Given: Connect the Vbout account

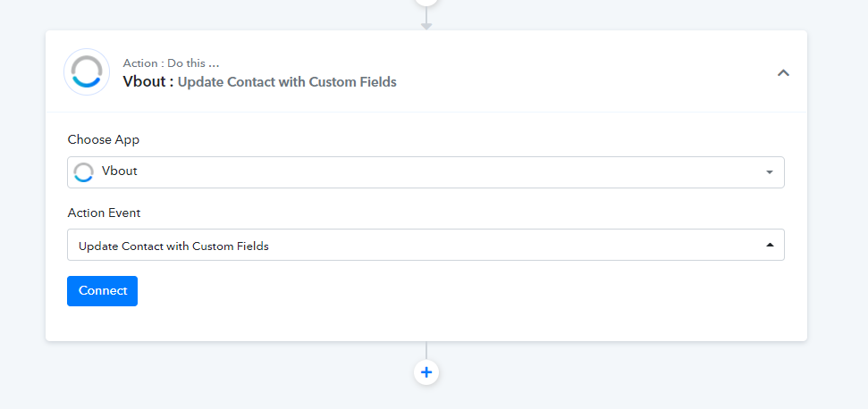Looking at the screenshot, I should pyautogui.click(x=103, y=291).
